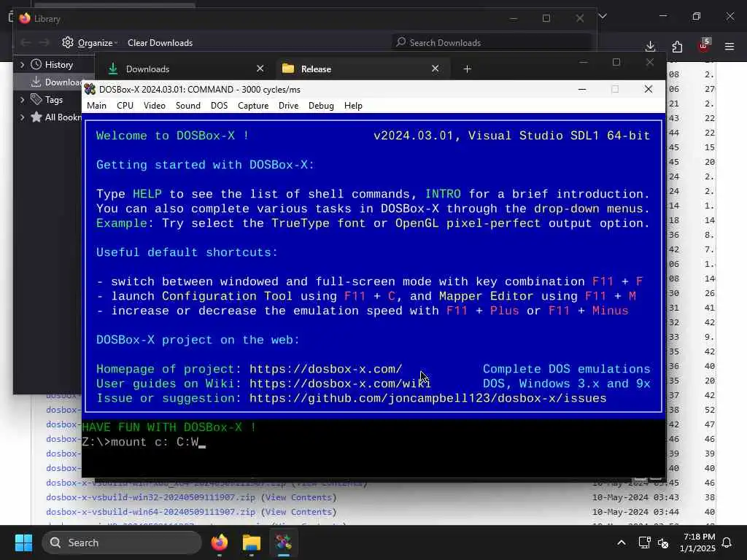This screenshot has height=560, width=747.
Task: Open the Debug menu in DOSBox-X
Action: click(321, 106)
